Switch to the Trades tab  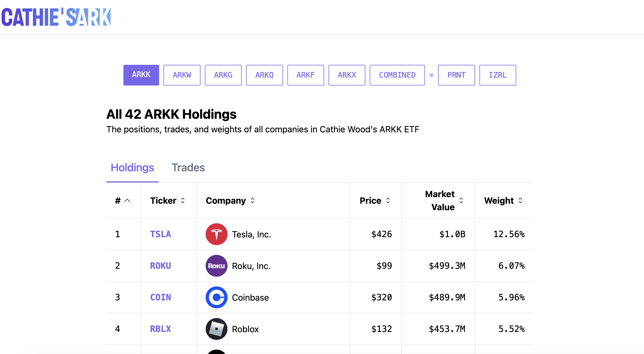pos(188,167)
